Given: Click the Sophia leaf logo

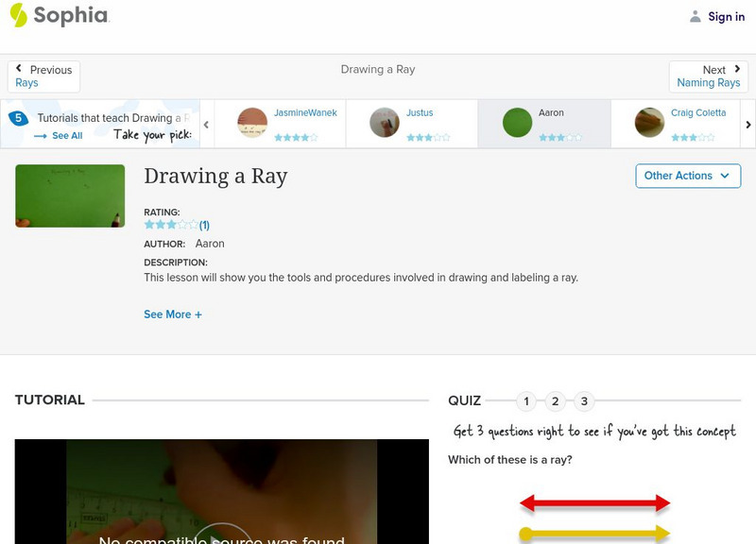Looking at the screenshot, I should (x=18, y=16).
